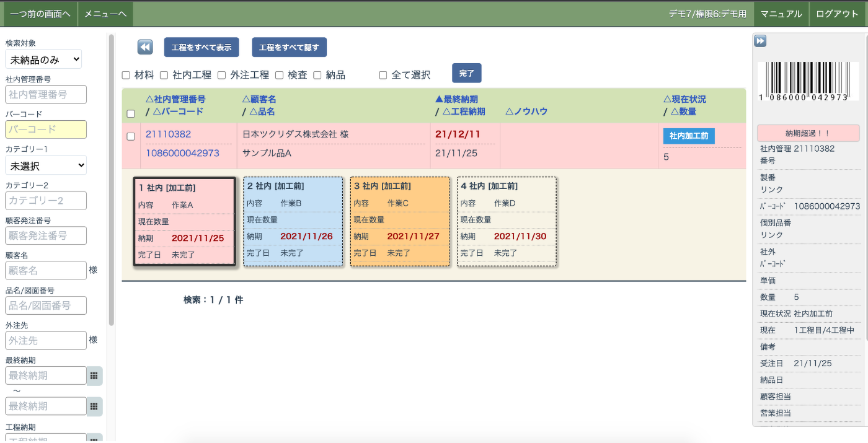Open the calendar picker for the second 最終納期 field
Viewport: 868px width, 443px height.
pyautogui.click(x=94, y=406)
